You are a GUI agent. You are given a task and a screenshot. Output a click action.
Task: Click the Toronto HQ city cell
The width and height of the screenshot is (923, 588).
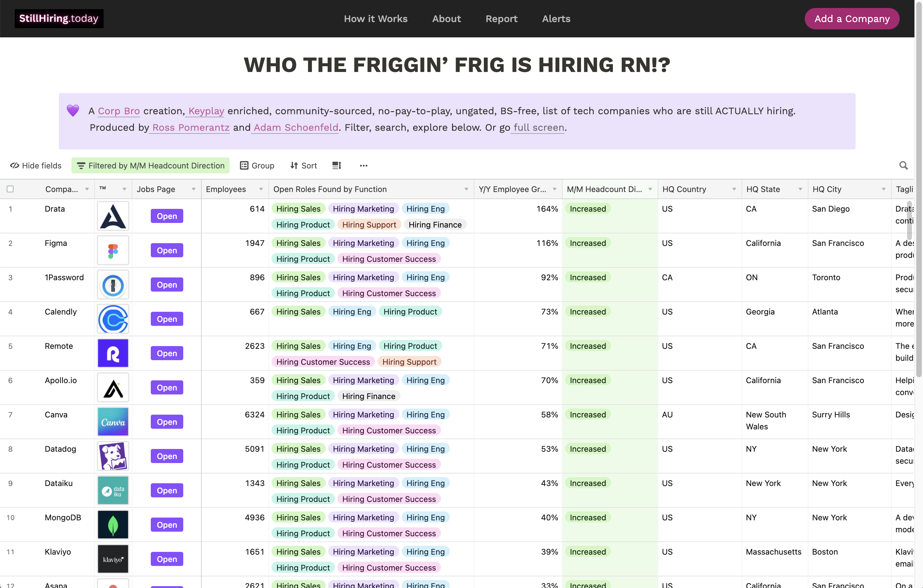pyautogui.click(x=826, y=278)
